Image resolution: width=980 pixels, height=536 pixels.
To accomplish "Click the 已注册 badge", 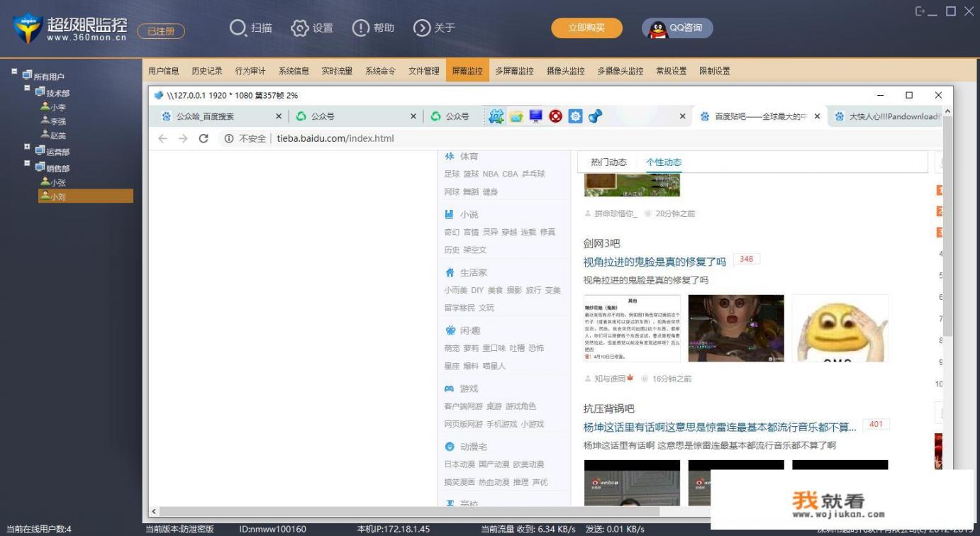I will (161, 31).
